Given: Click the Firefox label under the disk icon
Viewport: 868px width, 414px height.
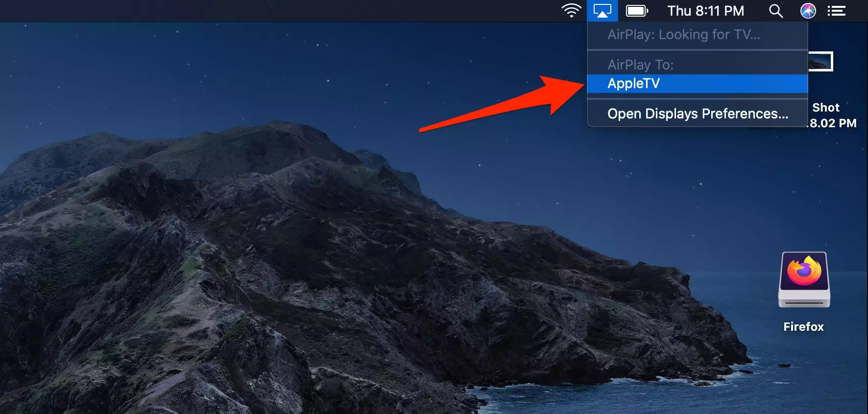Looking at the screenshot, I should coord(803,326).
